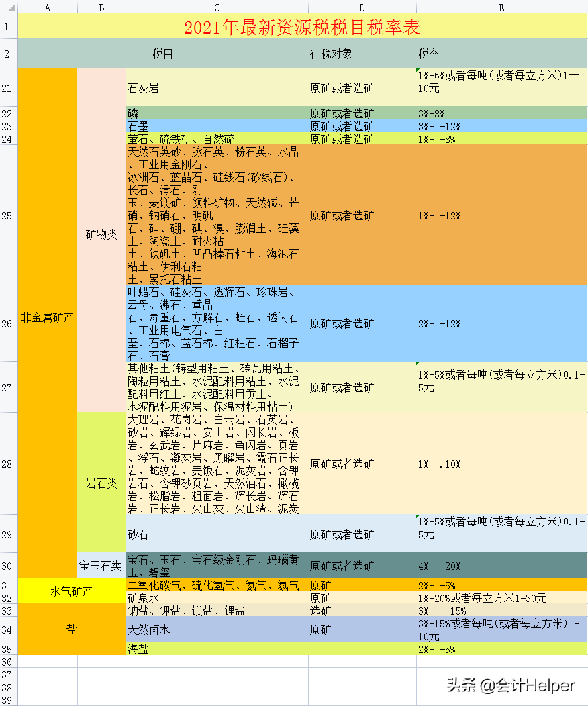Select column E header
The image size is (588, 706).
(499, 7)
